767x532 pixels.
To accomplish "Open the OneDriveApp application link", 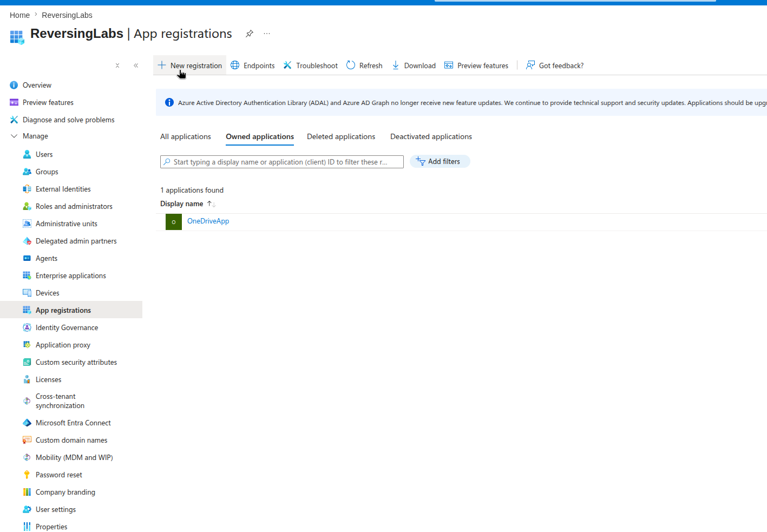I will [208, 221].
